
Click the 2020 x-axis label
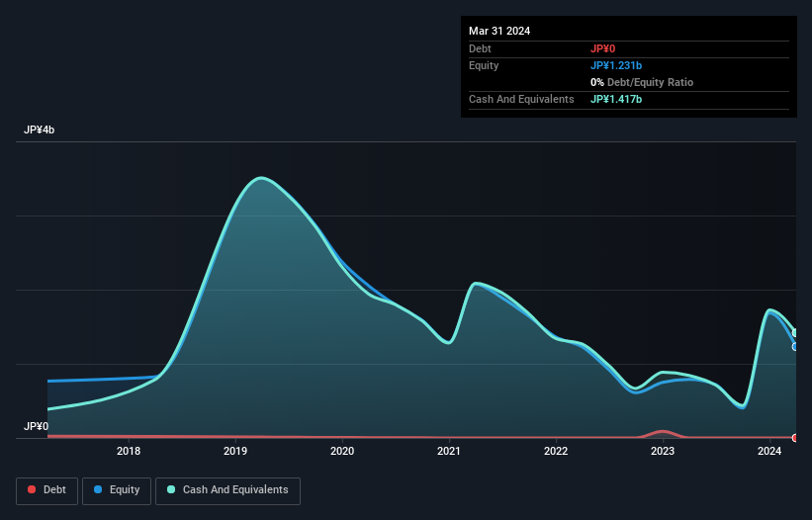(342, 451)
